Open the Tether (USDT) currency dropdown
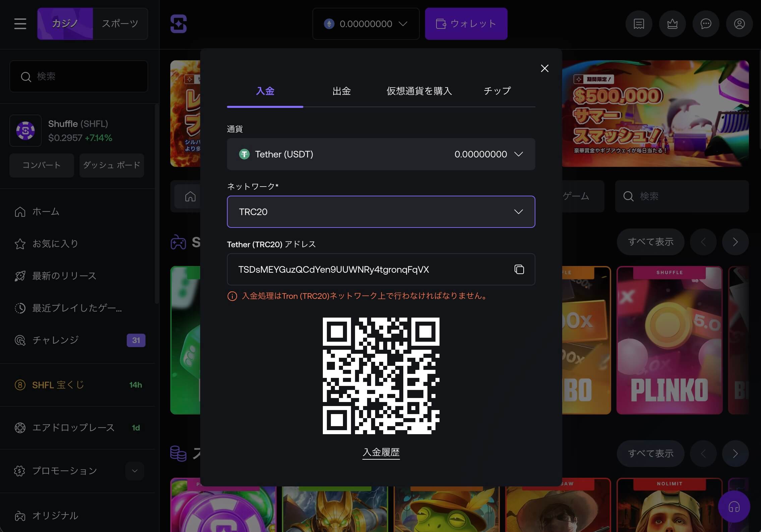Viewport: 761px width, 532px height. pos(381,154)
